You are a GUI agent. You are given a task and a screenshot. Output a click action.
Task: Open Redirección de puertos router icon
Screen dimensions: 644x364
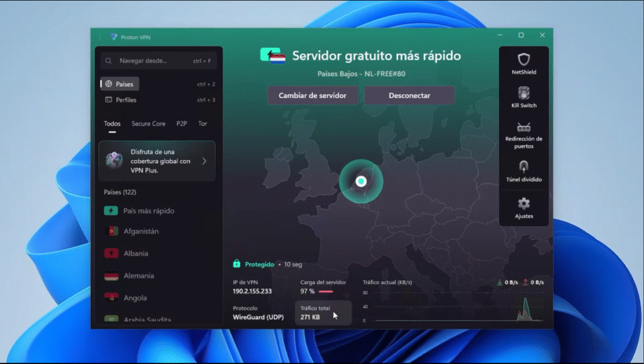click(x=524, y=127)
